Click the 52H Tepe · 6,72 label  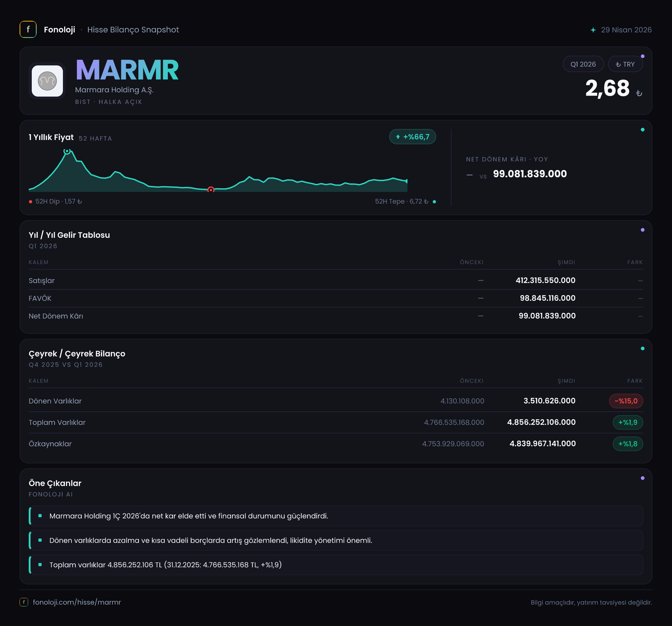[402, 201]
